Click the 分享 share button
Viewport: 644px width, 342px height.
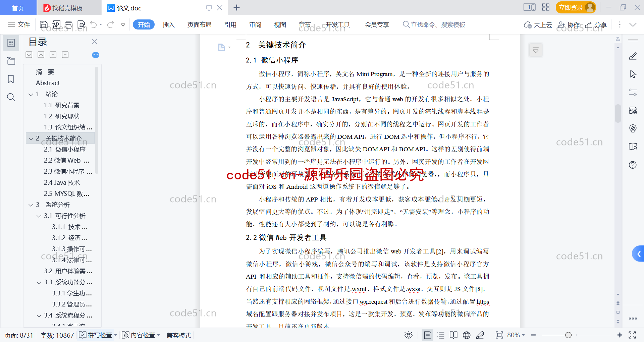coord(596,25)
